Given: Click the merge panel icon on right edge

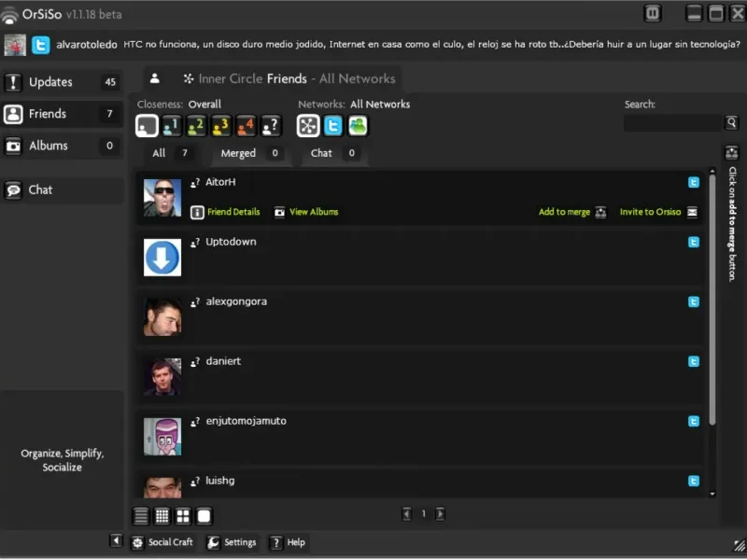Looking at the screenshot, I should pos(732,153).
